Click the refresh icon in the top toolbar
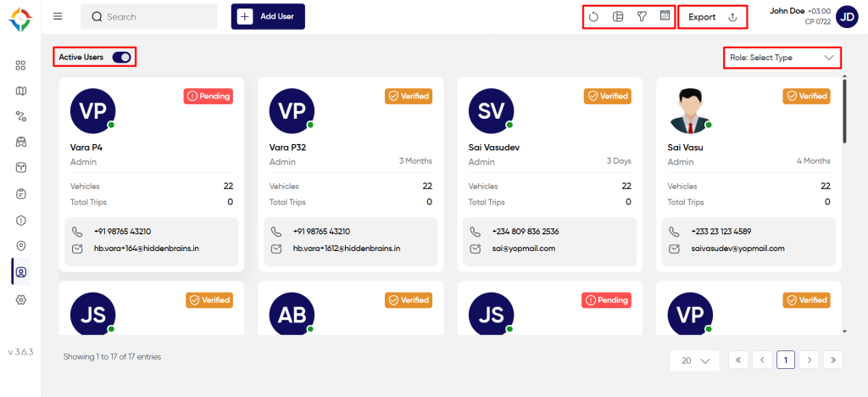Screen dimensions: 868x397 593,17
